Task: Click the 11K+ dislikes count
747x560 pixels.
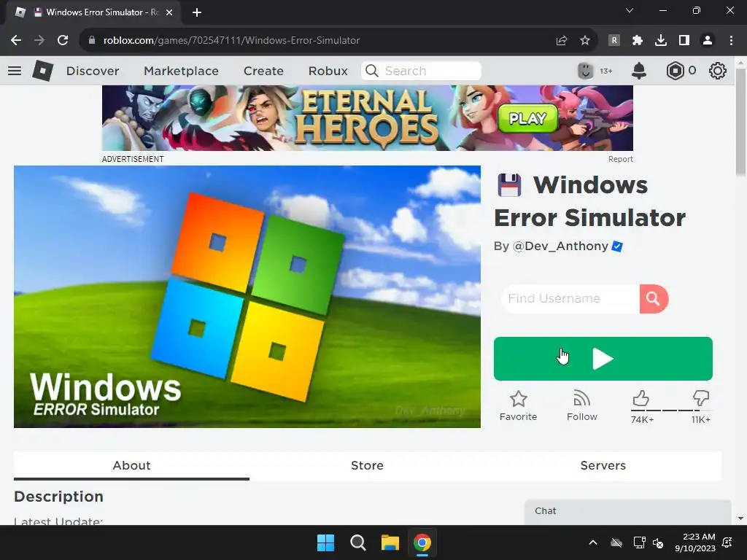Action: [x=701, y=419]
